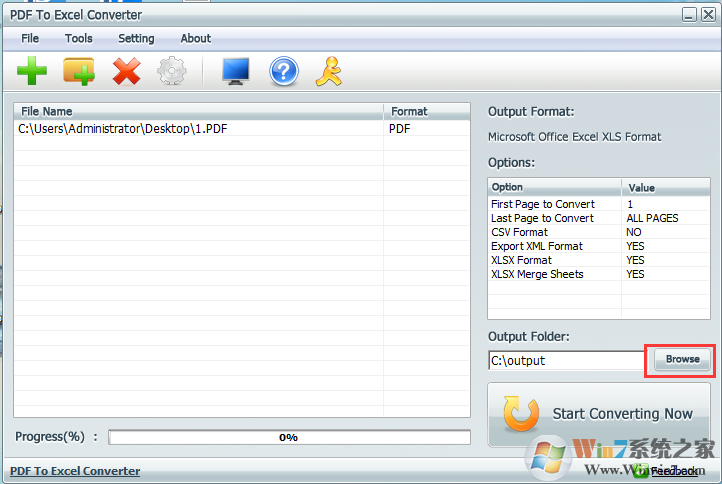Viewport: 722px width, 484px height.
Task: Click the gray gear settings icon
Action: point(172,71)
